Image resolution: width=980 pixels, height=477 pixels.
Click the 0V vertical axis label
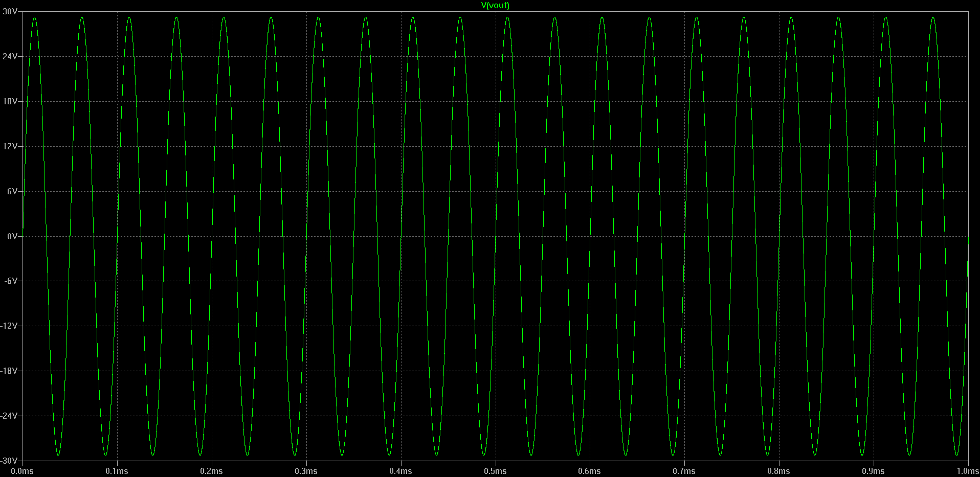tap(12, 236)
